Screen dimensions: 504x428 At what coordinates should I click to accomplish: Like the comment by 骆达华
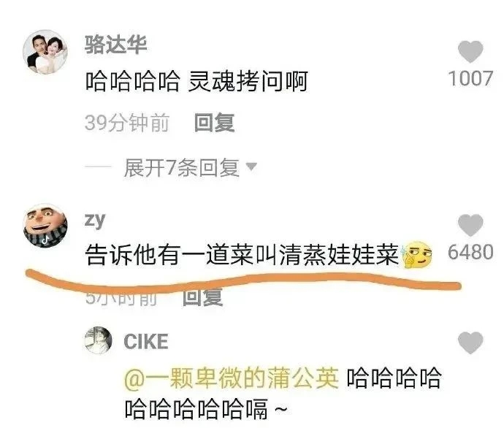click(x=470, y=51)
